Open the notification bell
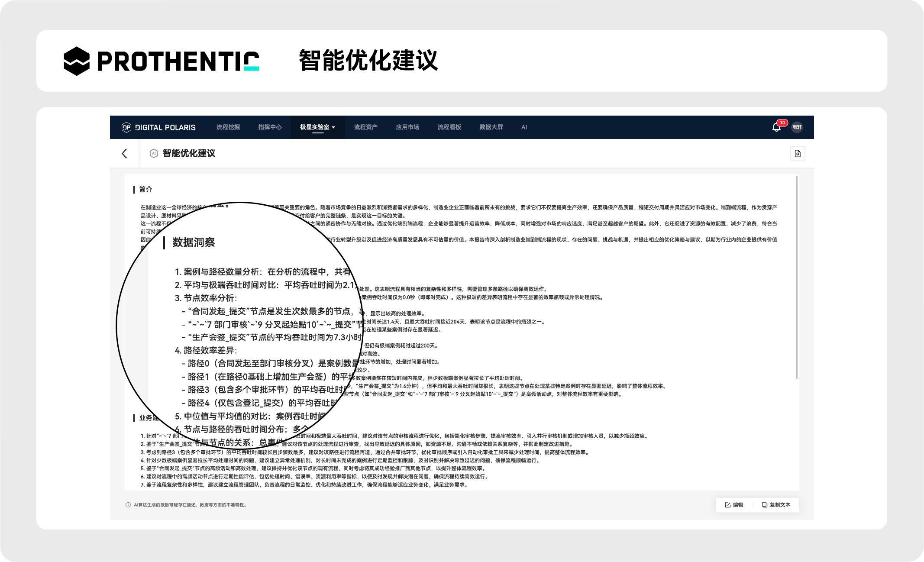This screenshot has width=924, height=562. click(x=776, y=127)
